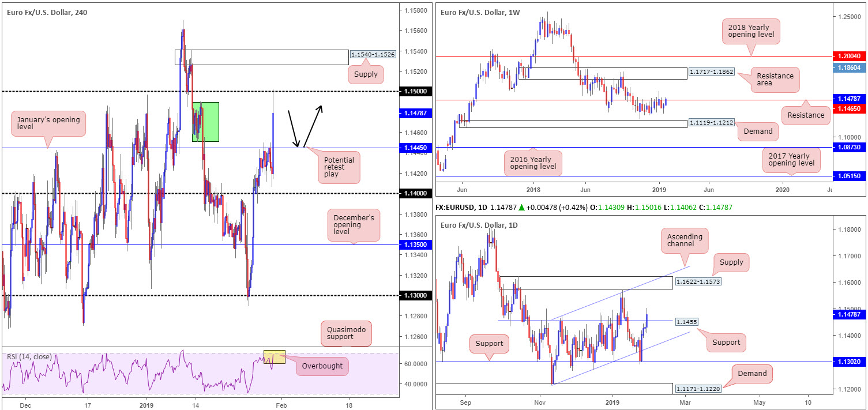The width and height of the screenshot is (868, 410).
Task: Select the Demand callout on weekly chart
Action: (x=757, y=131)
